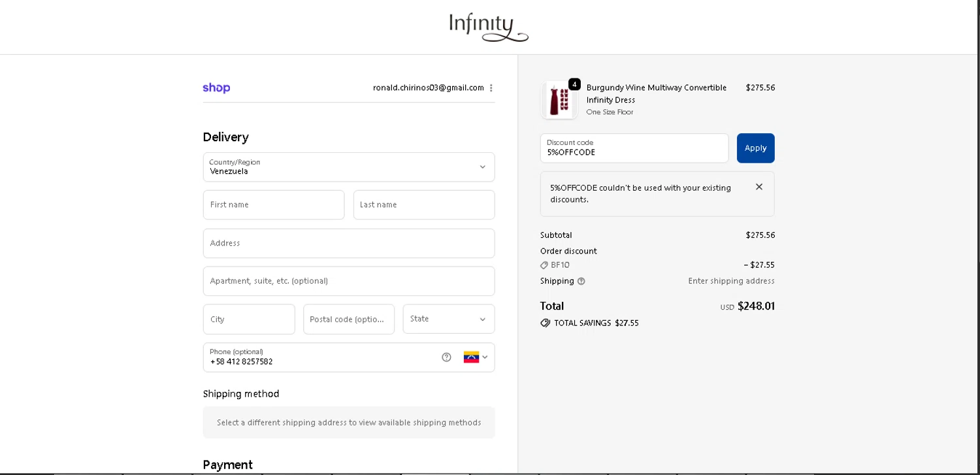The height and width of the screenshot is (475, 980).
Task: Click the Last name field
Action: coord(424,205)
